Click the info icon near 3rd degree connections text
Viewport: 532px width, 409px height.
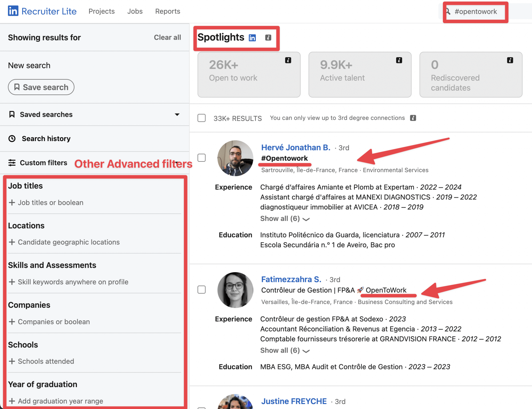point(413,118)
